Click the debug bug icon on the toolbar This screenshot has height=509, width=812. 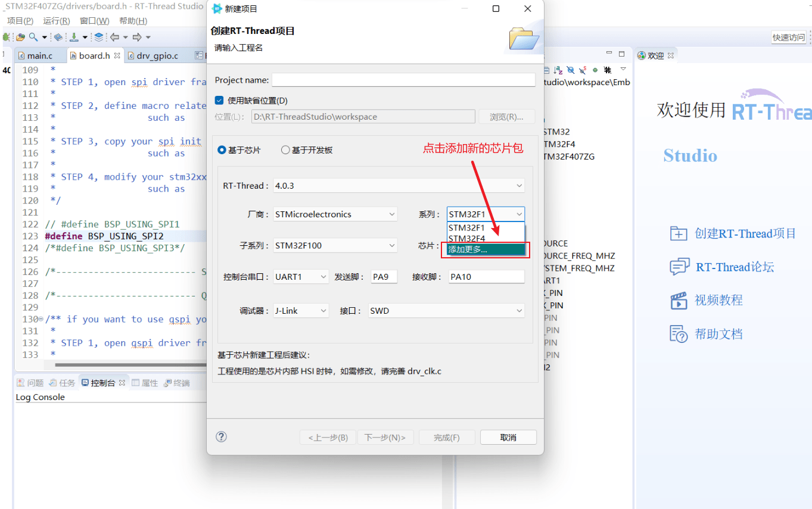point(5,37)
